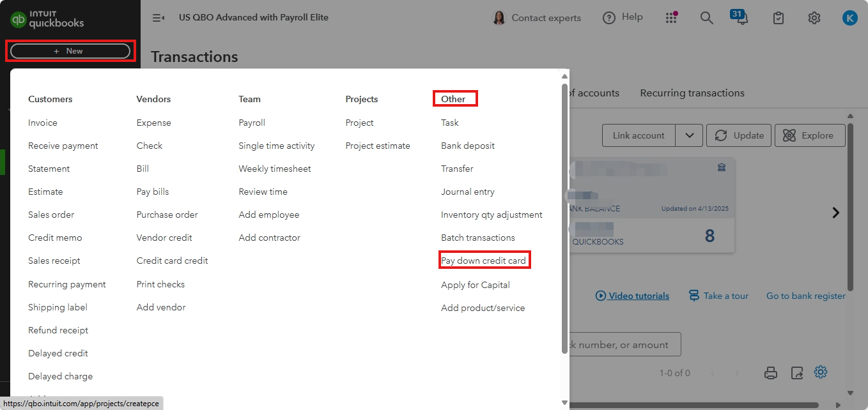
Task: Select Add employee menu item
Action: 269,215
